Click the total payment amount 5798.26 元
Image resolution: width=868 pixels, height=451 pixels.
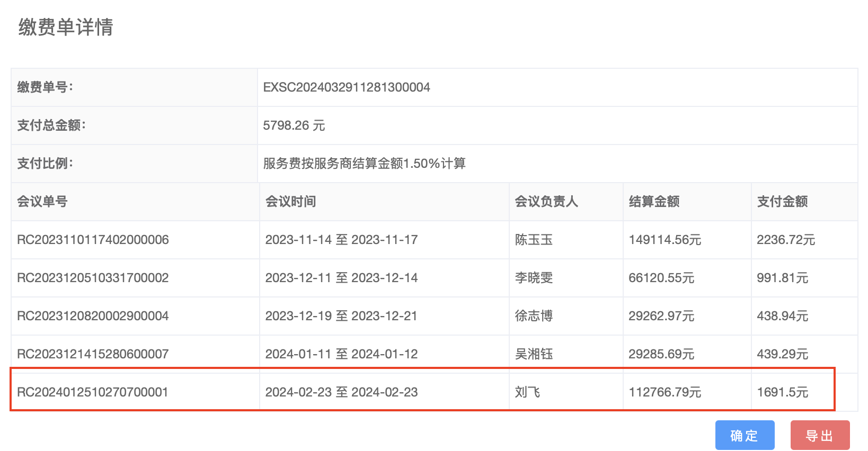(294, 125)
